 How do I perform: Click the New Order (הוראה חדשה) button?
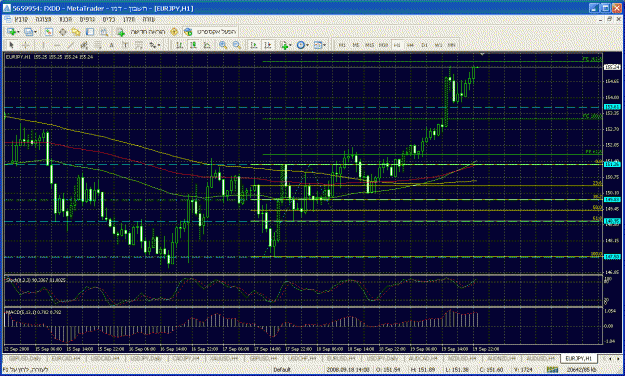[x=141, y=31]
